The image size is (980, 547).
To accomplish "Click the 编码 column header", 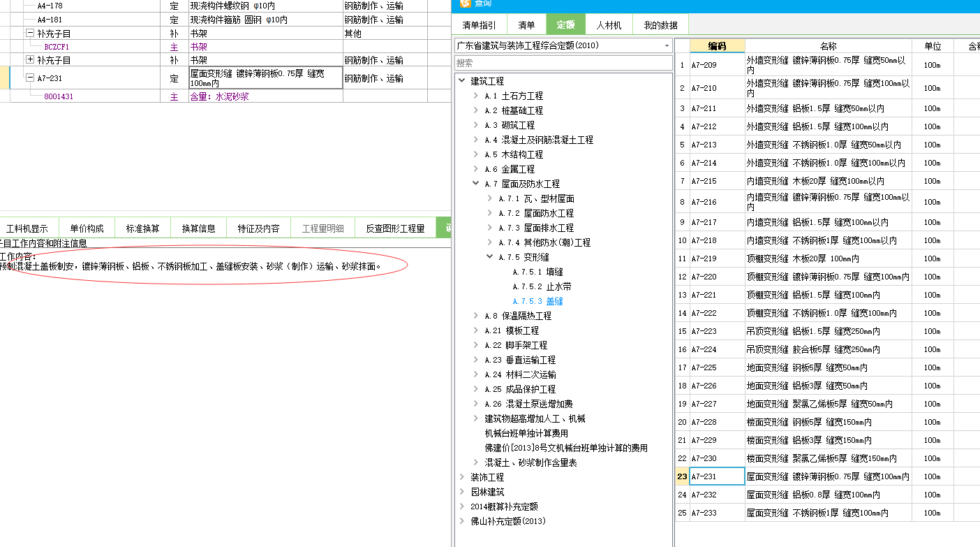I will [717, 46].
